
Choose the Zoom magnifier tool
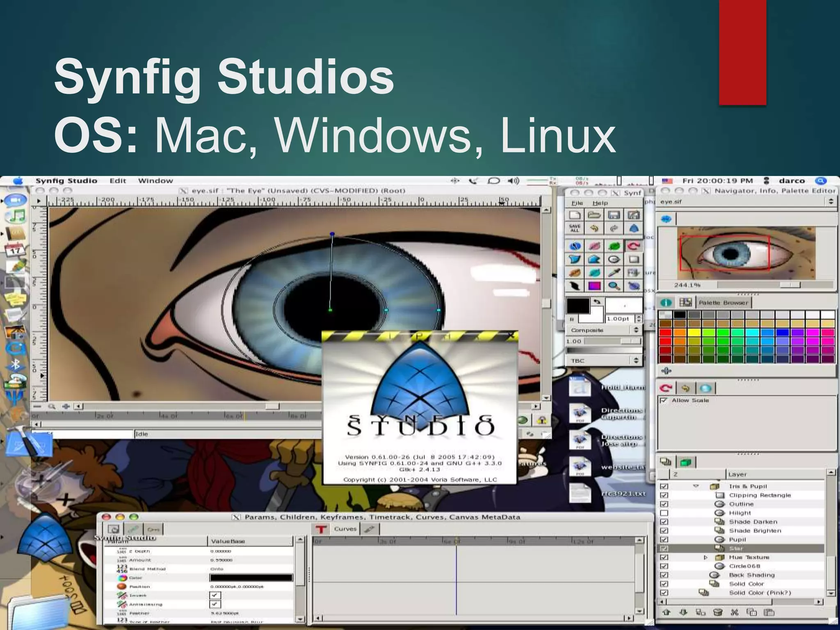(614, 286)
